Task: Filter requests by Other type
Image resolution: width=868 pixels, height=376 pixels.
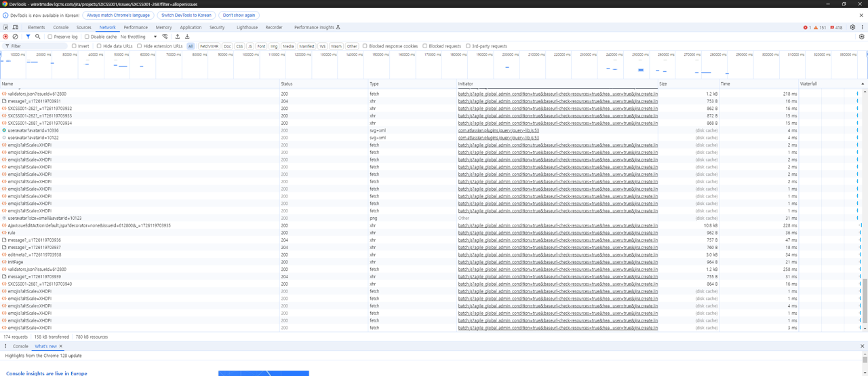Action: click(352, 46)
